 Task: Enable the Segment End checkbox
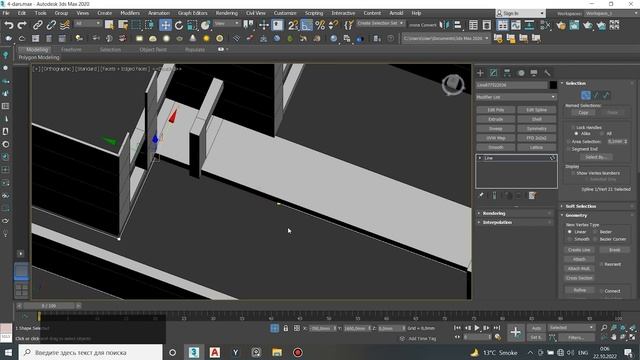[x=569, y=149]
